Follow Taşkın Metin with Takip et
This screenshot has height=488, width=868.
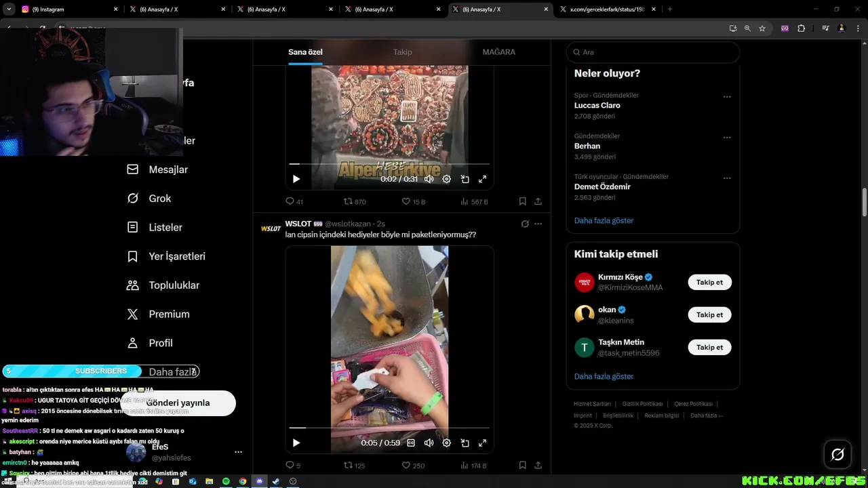pos(710,347)
